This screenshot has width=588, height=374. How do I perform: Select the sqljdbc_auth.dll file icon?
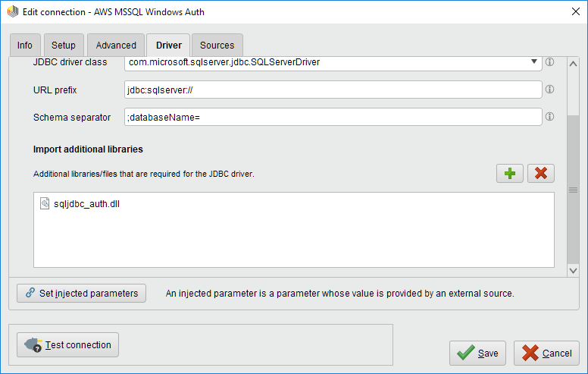coord(45,205)
